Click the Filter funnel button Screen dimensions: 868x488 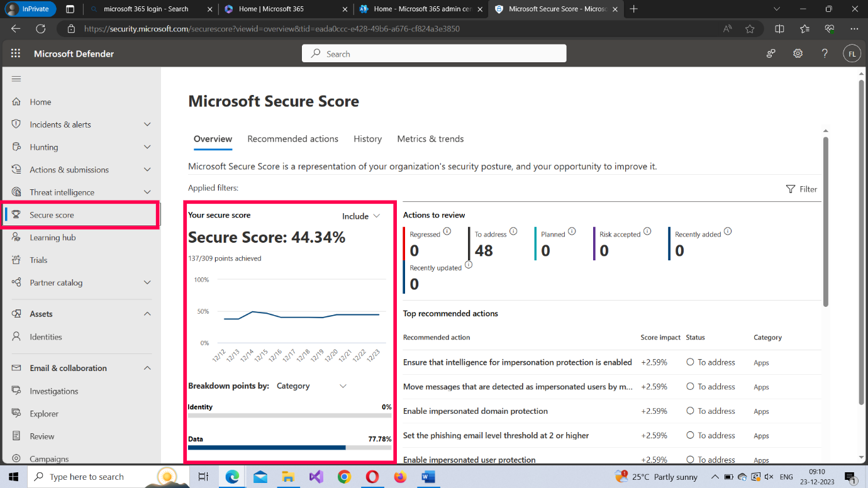click(x=801, y=189)
